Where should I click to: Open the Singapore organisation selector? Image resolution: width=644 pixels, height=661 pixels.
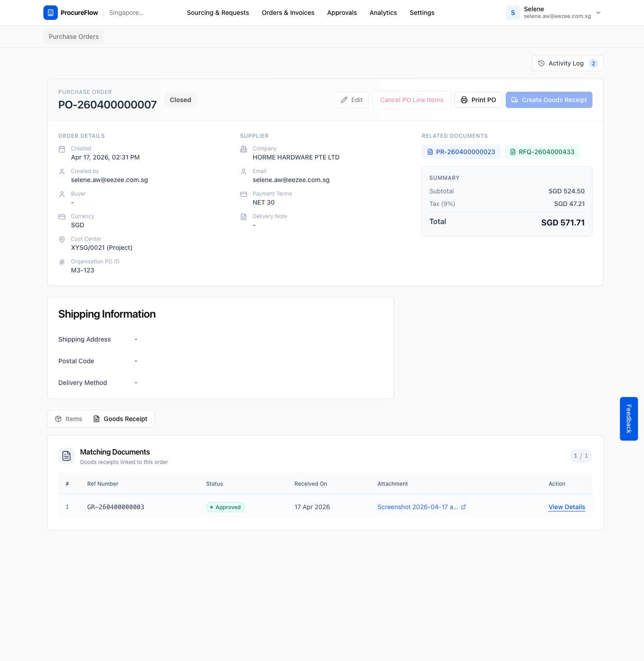pyautogui.click(x=127, y=13)
